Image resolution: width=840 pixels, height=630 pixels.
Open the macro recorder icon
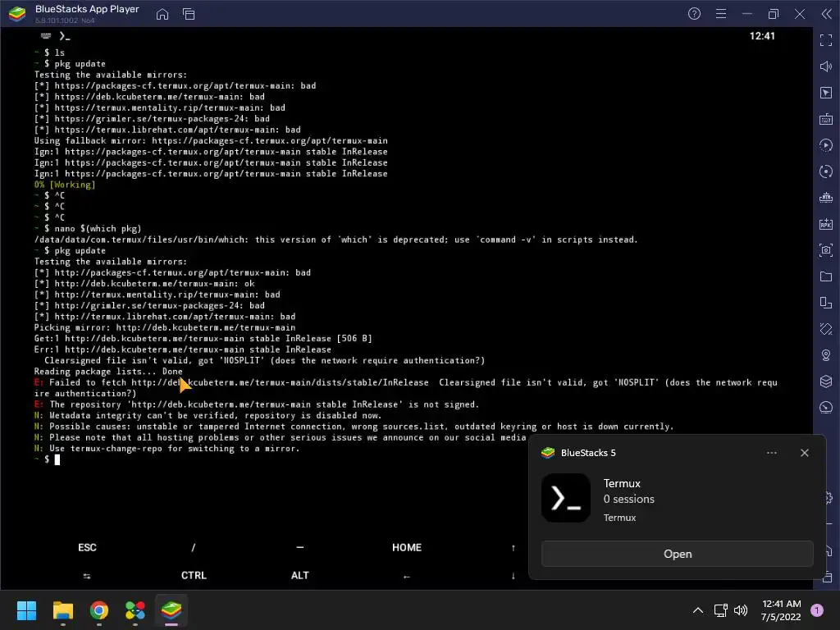826,145
